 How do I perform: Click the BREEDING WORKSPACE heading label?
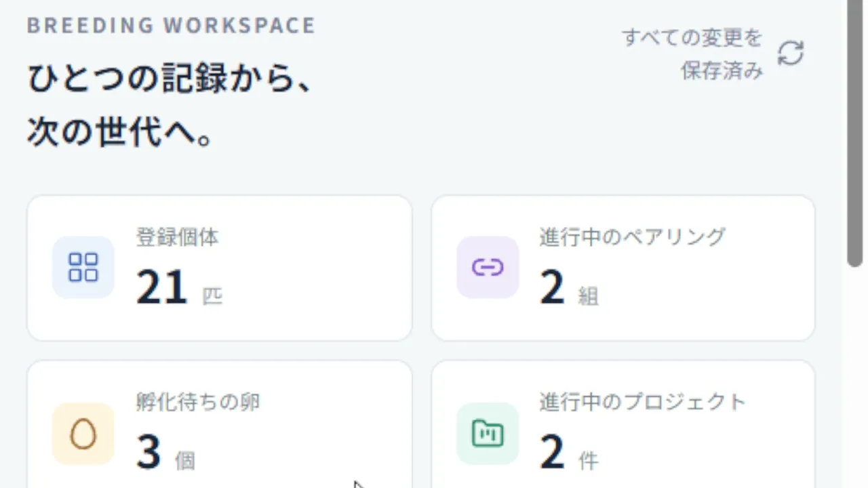coord(172,25)
